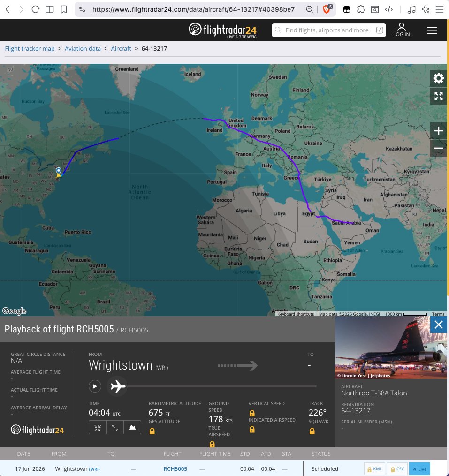Open Brave Shields lion icon
The width and height of the screenshot is (449, 476).
[327, 9]
